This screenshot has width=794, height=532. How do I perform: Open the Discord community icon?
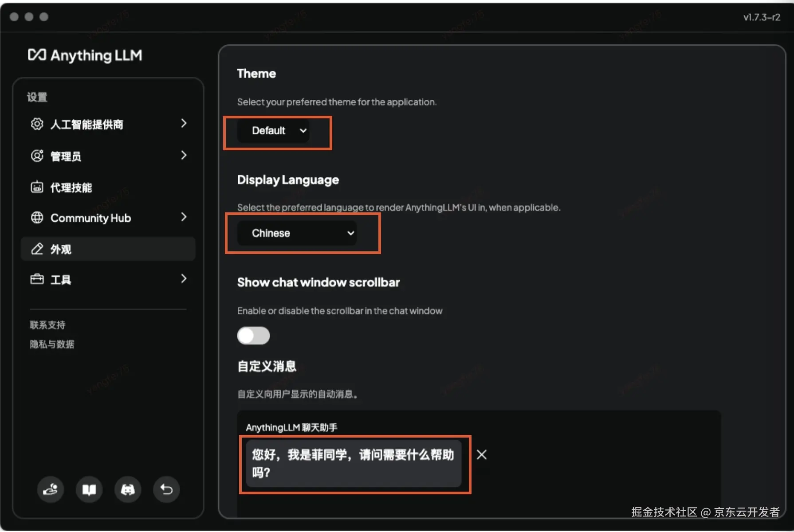128,489
